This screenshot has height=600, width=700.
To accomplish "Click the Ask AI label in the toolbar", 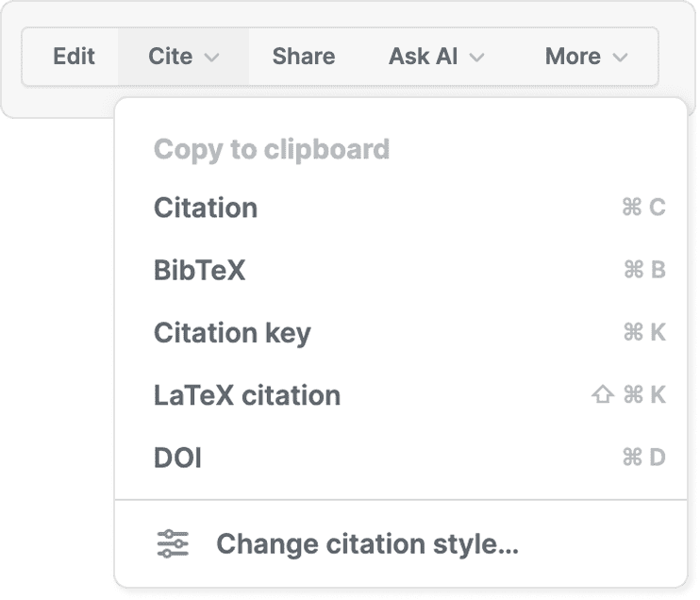I will coord(424,57).
